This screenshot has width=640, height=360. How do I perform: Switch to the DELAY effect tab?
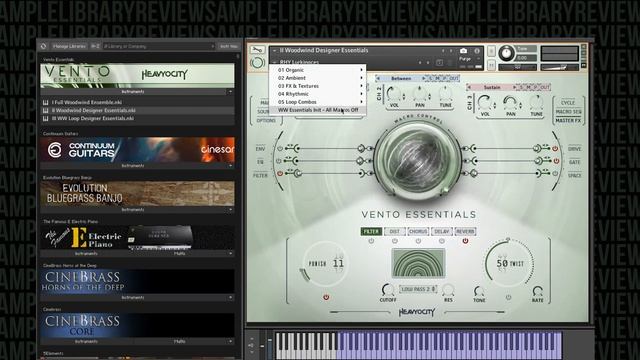coord(442,231)
